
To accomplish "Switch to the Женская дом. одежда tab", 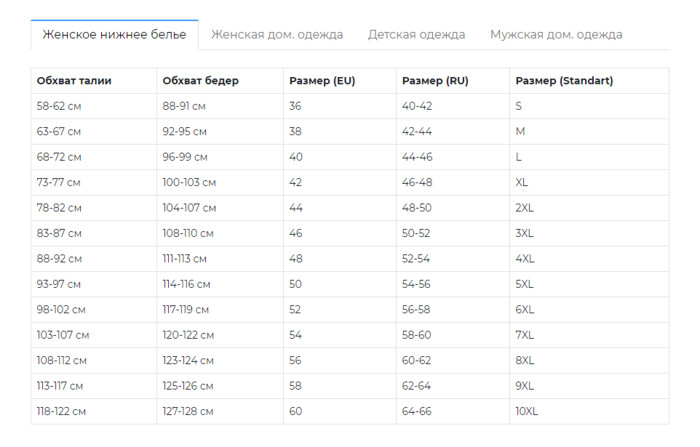I will coord(277,34).
